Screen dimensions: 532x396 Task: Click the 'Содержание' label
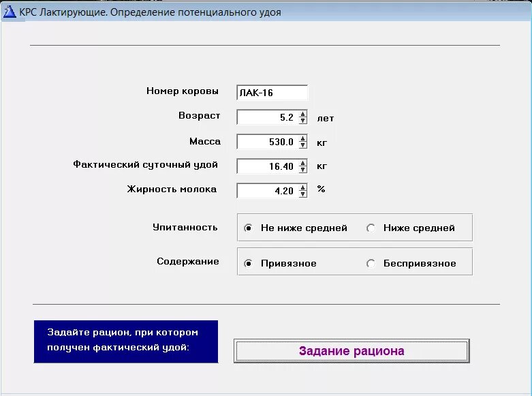tap(188, 262)
